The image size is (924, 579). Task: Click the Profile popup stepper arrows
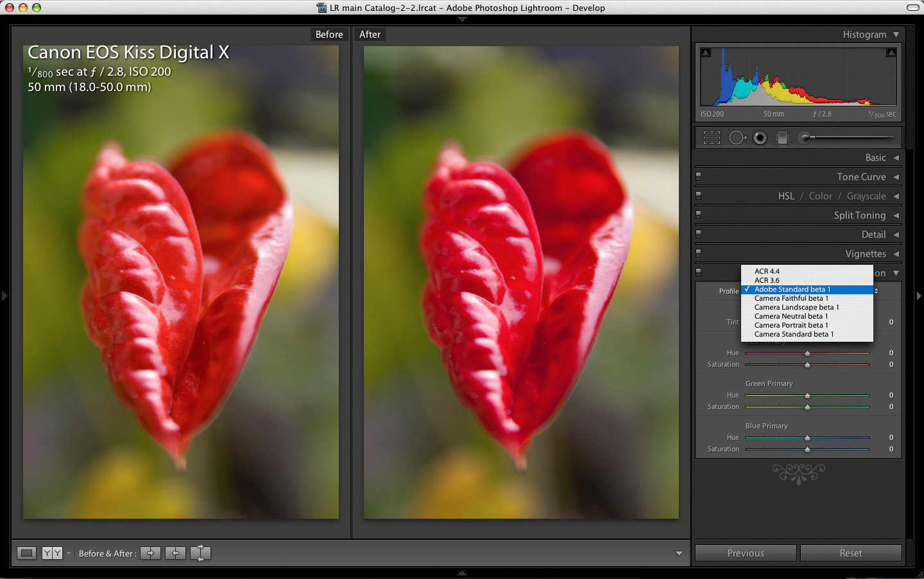click(877, 291)
